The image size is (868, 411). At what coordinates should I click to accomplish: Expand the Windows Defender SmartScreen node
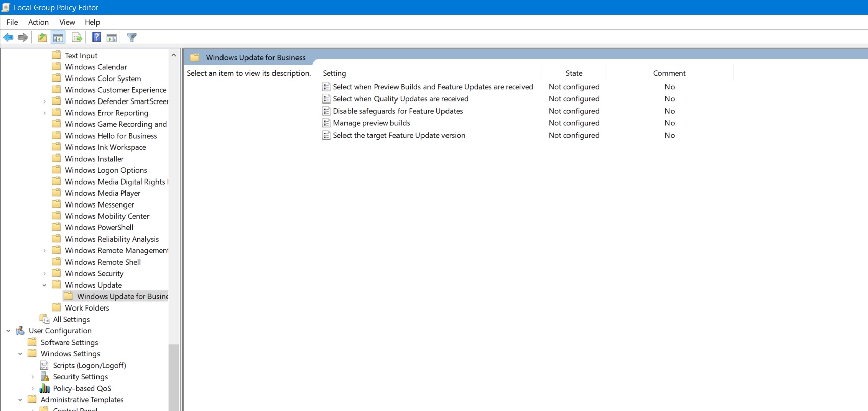click(x=44, y=101)
